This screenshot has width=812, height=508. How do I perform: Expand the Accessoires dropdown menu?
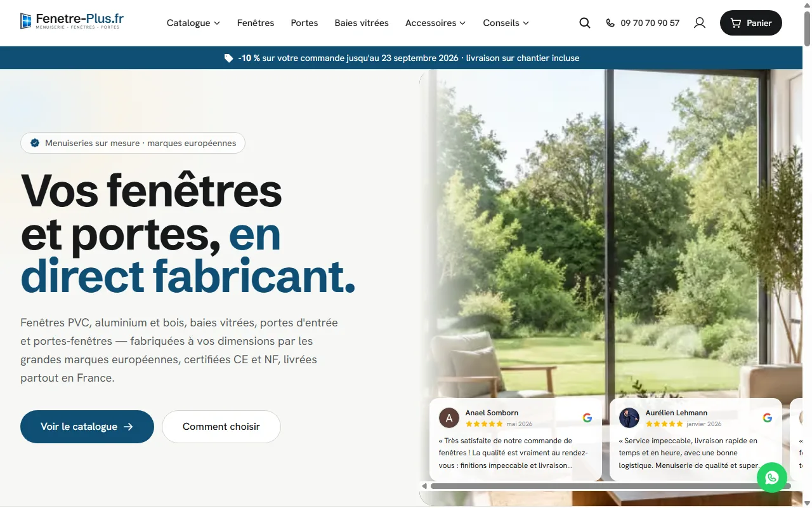(436, 23)
